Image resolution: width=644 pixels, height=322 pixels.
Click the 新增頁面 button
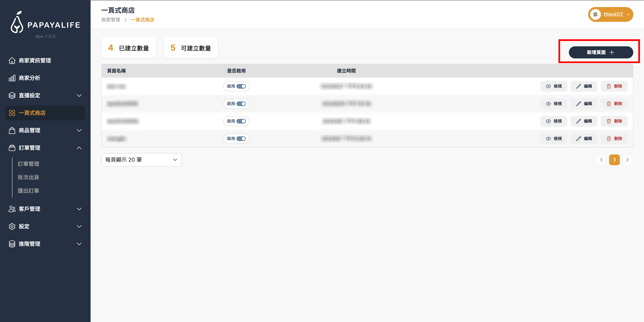601,52
